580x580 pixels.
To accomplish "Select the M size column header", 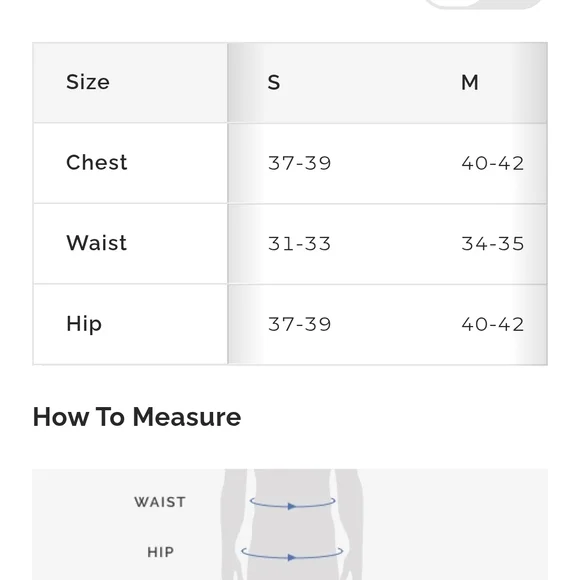I will (x=470, y=82).
